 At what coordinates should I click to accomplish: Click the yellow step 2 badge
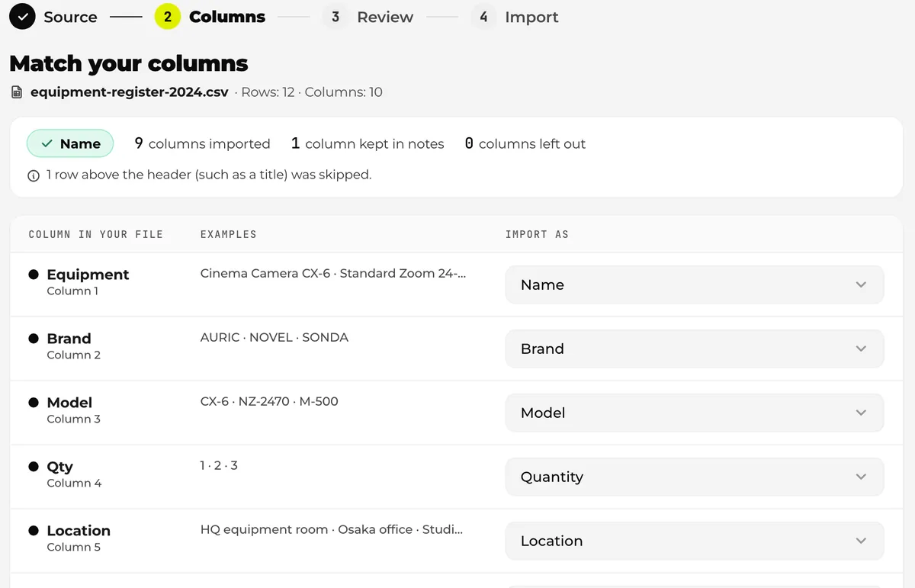(168, 17)
